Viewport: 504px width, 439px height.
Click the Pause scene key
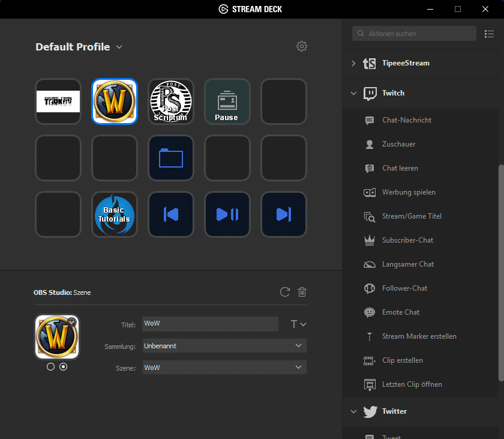(227, 101)
